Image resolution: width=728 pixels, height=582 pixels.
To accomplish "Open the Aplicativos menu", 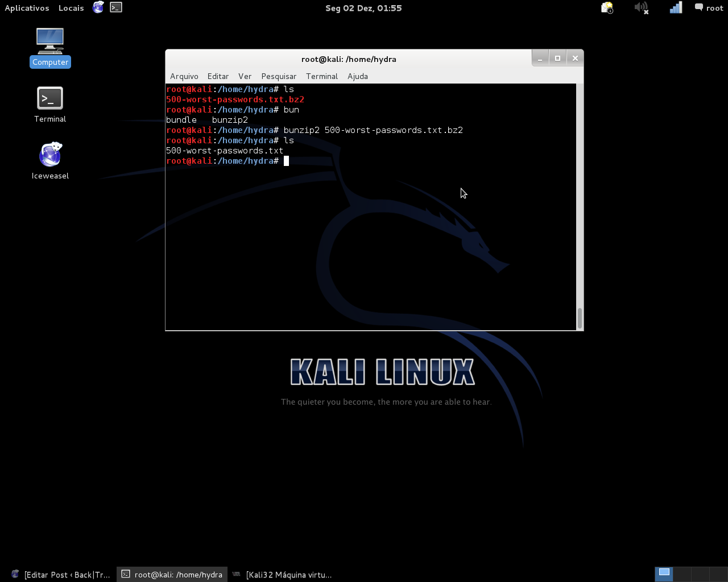I will tap(27, 8).
